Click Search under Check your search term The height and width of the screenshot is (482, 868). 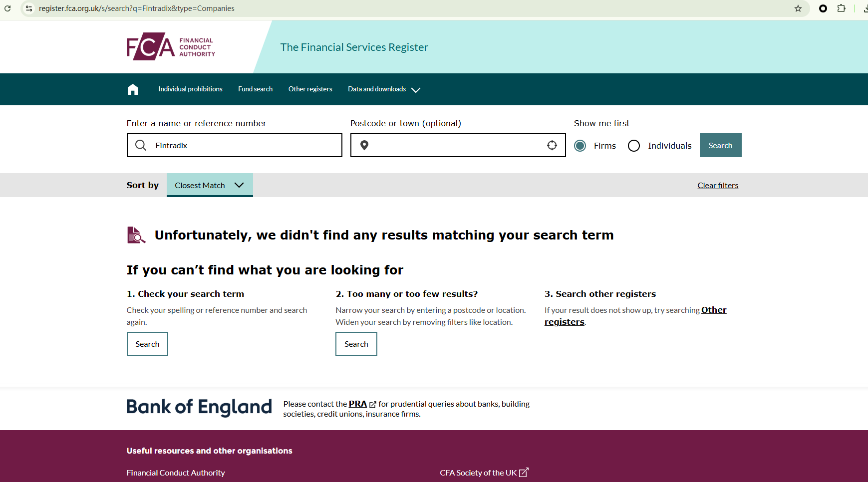pyautogui.click(x=147, y=344)
